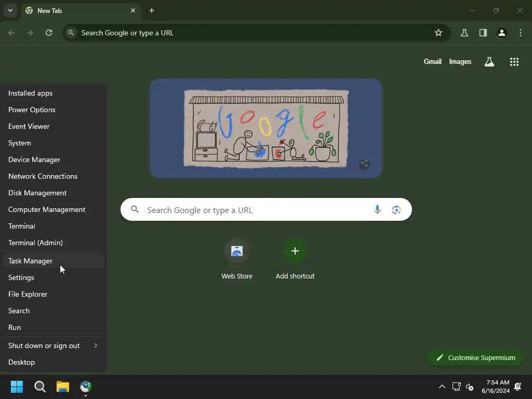Viewport: 532px width, 399px height.
Task: Toggle the side panel icon
Action: (483, 33)
